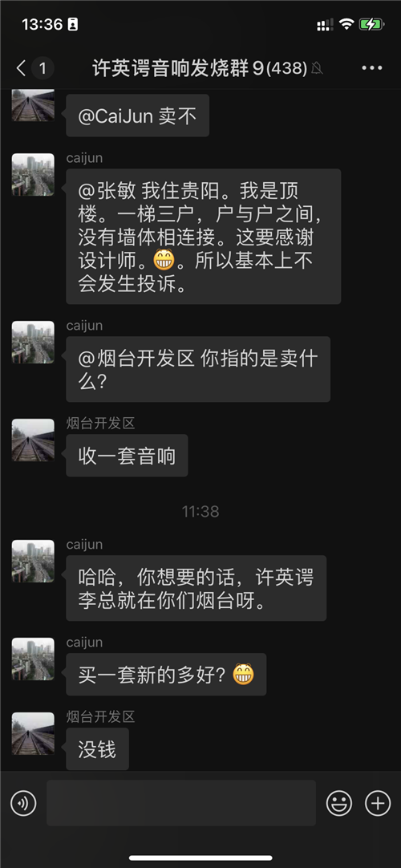Tap the voice message icon
This screenshot has width=401, height=868.
23,803
